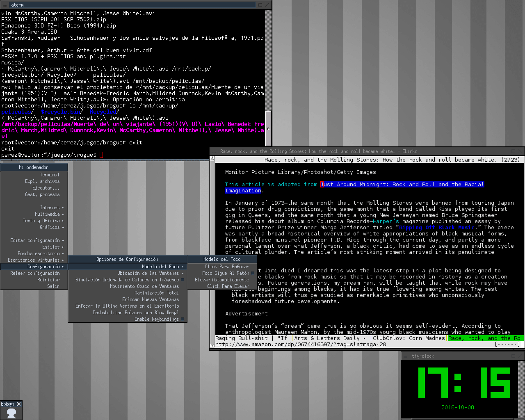Click Opciones de Configuración menu title
Viewport: 525px width, 420px height.
[x=128, y=259]
